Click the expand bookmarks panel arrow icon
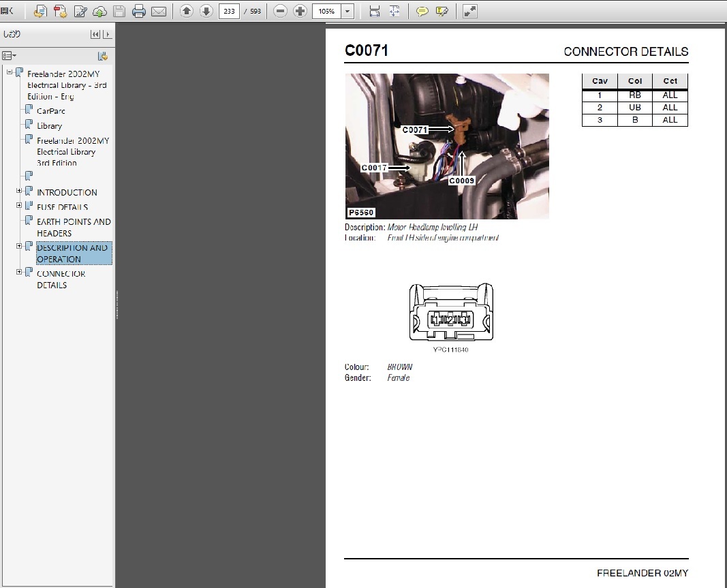Screen dimensions: 727x588 (107, 34)
